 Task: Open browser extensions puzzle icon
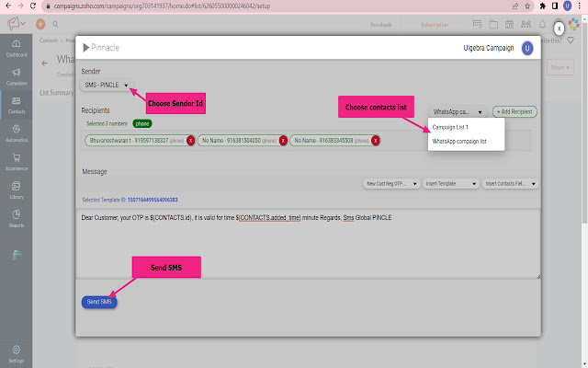pos(542,6)
